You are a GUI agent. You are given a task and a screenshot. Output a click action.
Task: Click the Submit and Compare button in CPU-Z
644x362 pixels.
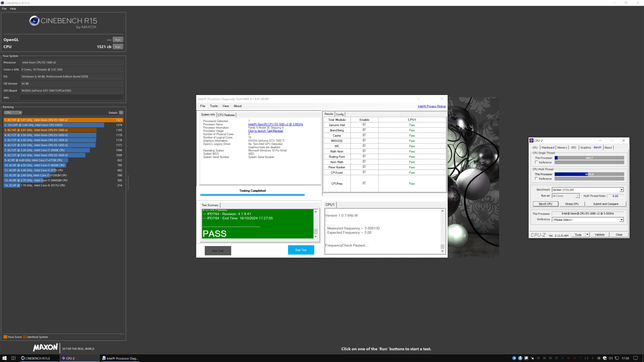(606, 204)
